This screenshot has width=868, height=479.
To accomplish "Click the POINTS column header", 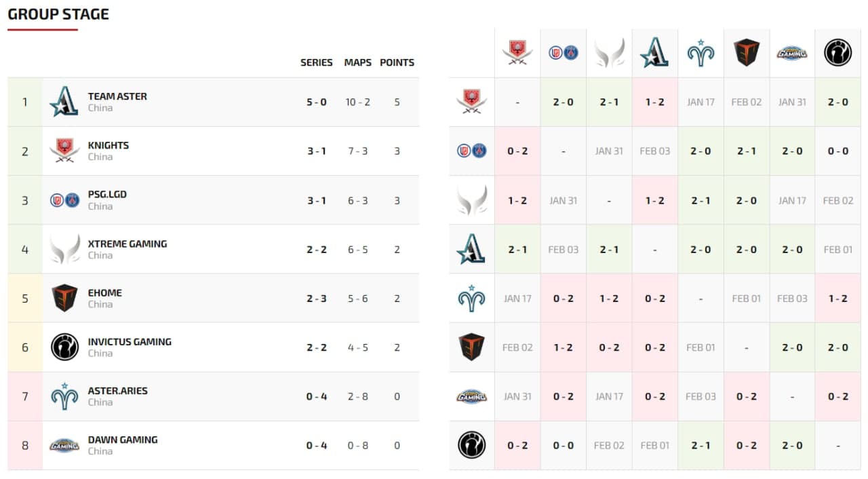I will [397, 62].
